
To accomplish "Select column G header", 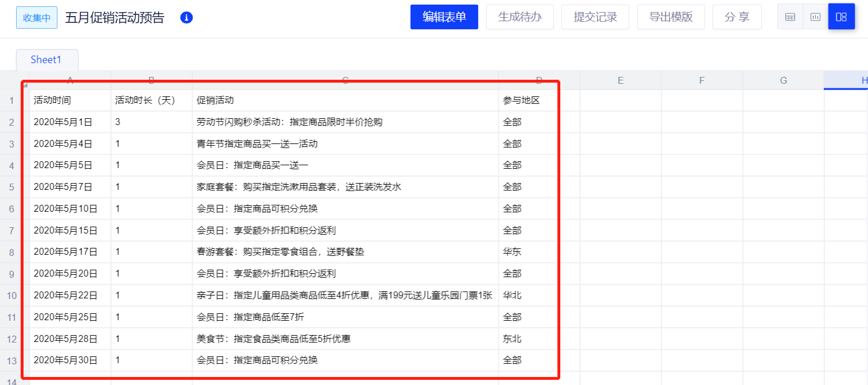I will point(783,81).
